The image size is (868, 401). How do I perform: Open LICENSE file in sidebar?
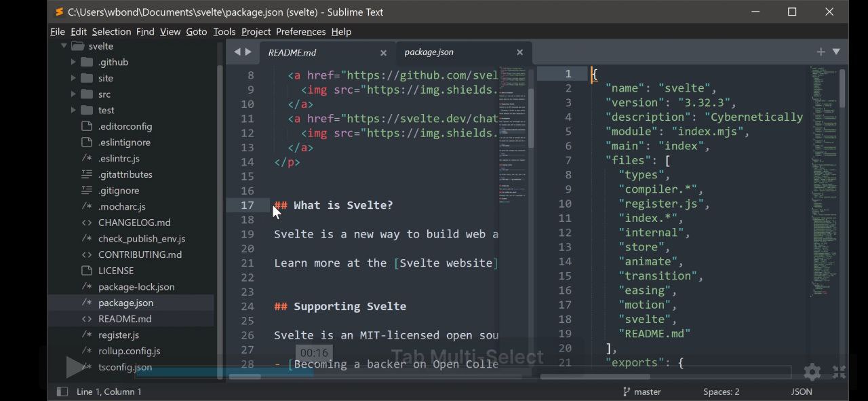tap(116, 271)
